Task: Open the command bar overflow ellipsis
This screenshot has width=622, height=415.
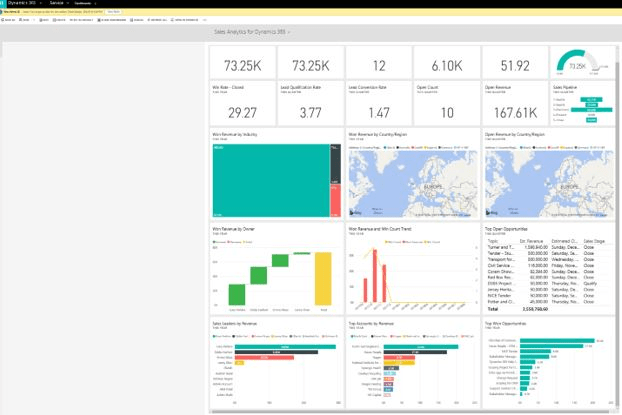Action: coord(205,20)
